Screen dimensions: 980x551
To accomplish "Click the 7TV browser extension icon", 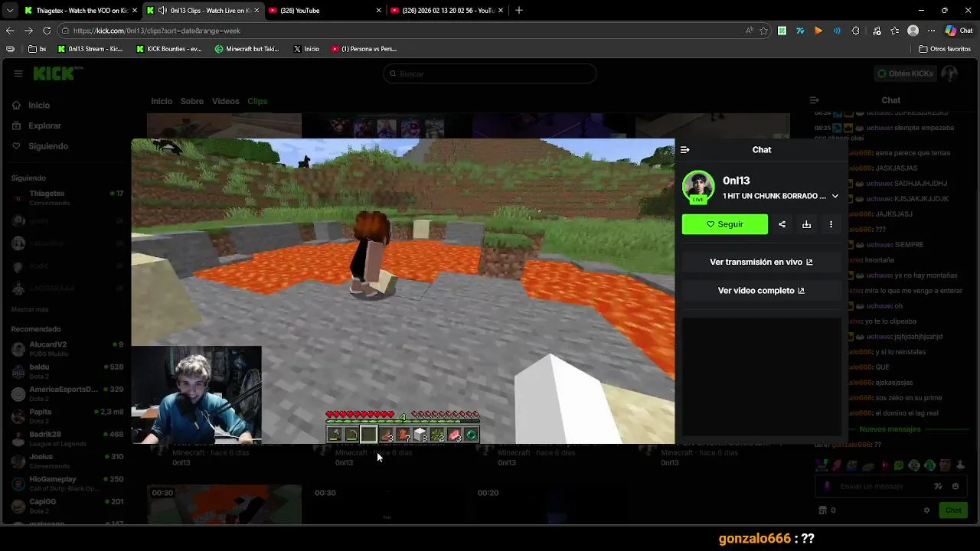I will point(800,31).
